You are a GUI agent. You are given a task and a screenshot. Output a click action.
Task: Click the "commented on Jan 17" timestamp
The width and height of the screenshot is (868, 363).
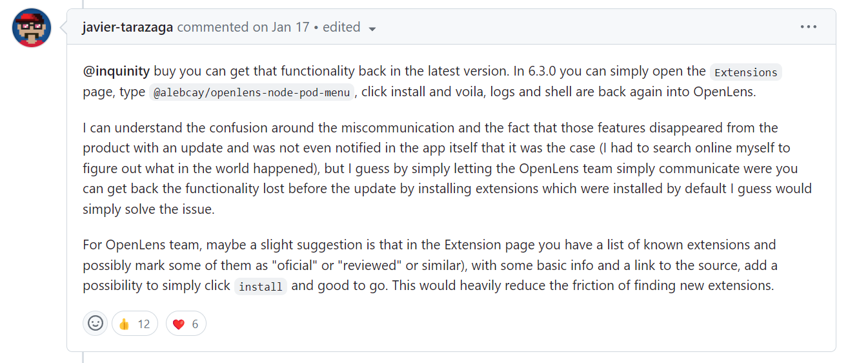[243, 27]
